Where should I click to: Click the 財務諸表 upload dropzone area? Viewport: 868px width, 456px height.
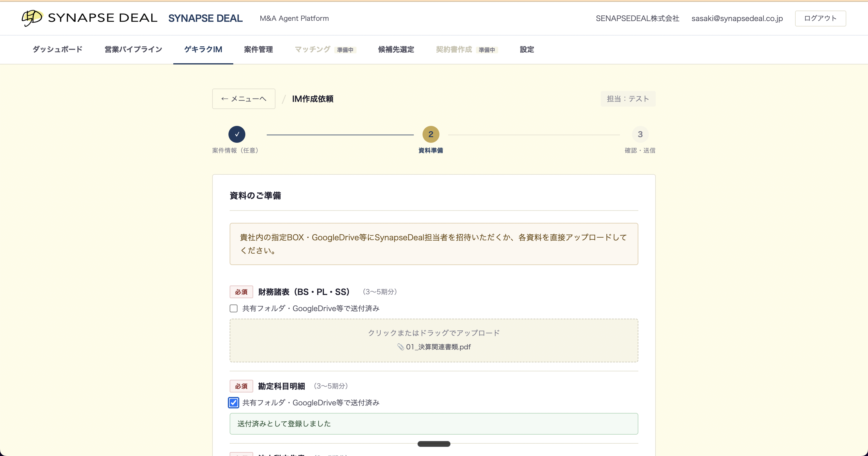click(434, 340)
